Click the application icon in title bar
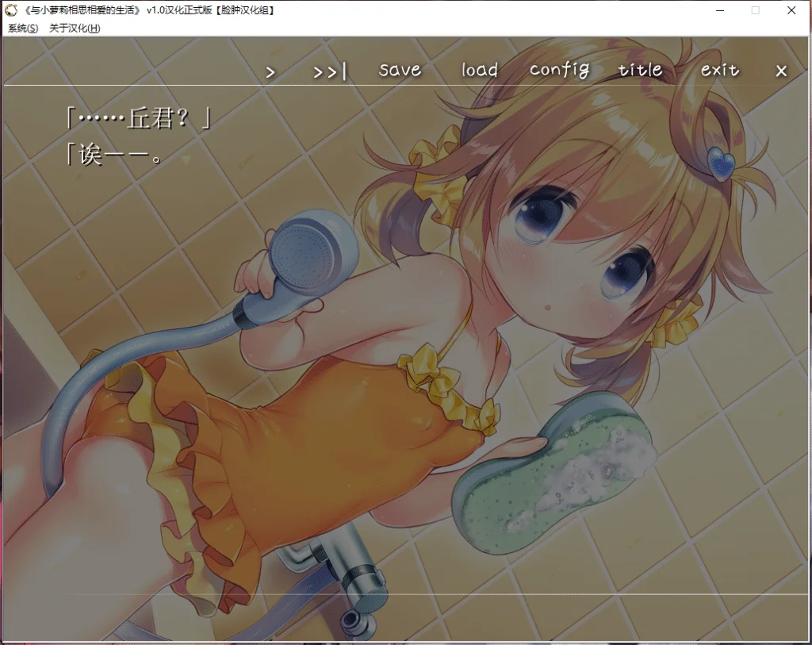Screen dimensions: 812x645 pyautogui.click(x=11, y=10)
